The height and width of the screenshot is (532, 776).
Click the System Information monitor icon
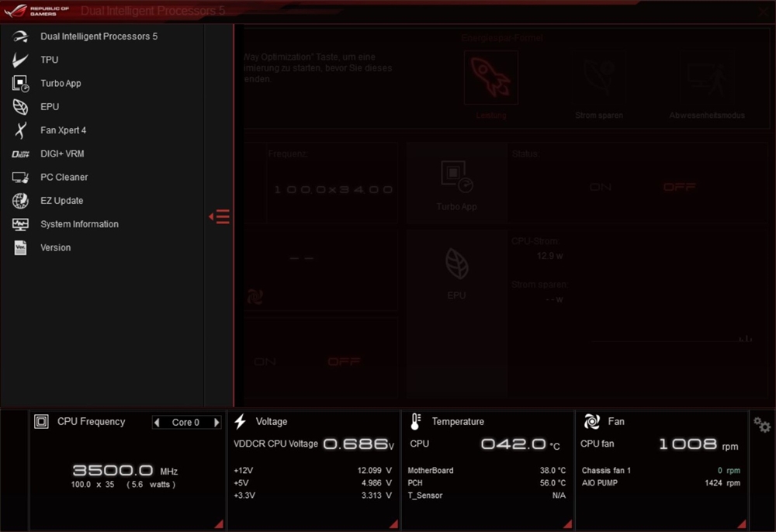point(20,224)
